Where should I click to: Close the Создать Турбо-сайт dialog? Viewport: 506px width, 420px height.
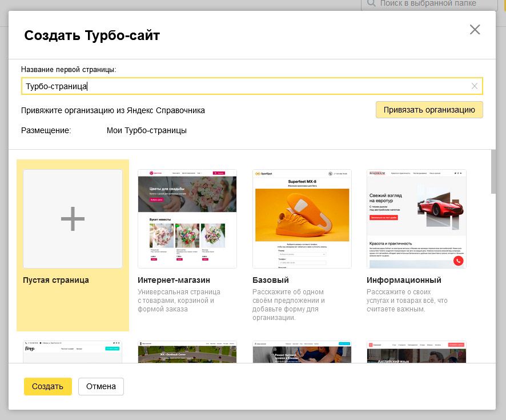[x=475, y=30]
